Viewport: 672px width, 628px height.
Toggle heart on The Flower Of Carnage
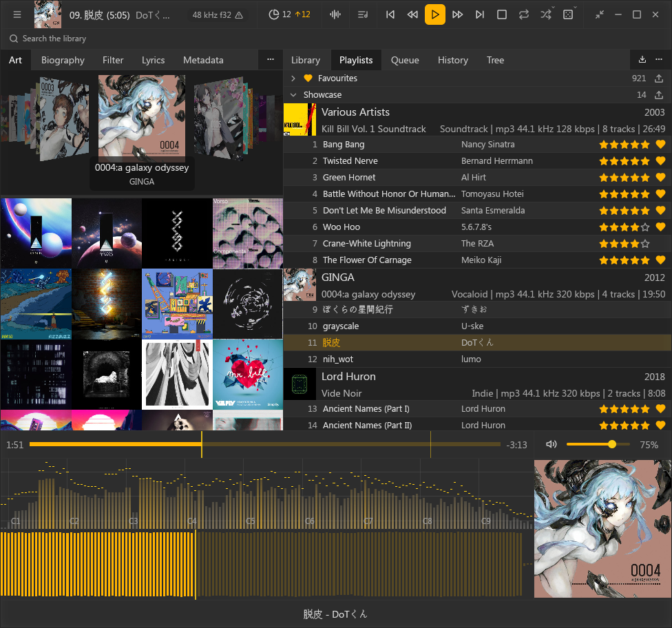pyautogui.click(x=660, y=260)
